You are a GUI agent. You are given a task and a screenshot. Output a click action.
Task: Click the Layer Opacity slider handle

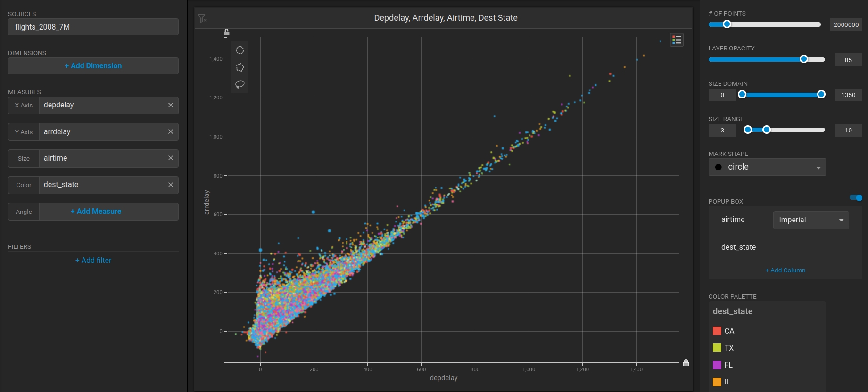[x=804, y=59]
